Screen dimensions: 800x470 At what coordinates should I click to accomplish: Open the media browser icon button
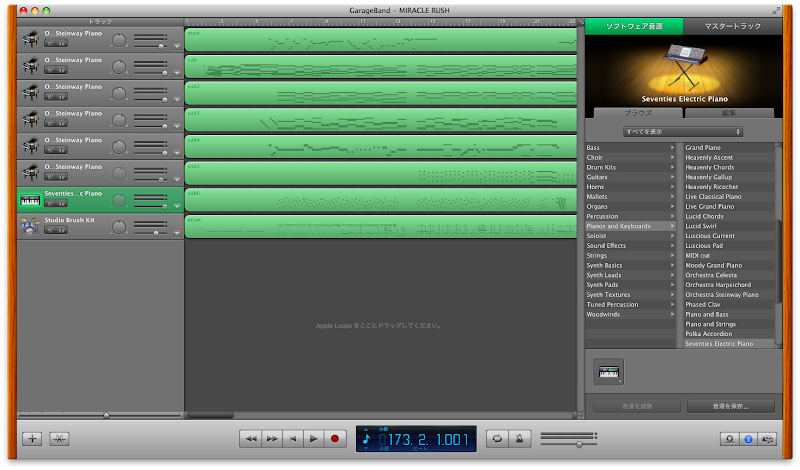pyautogui.click(x=767, y=439)
